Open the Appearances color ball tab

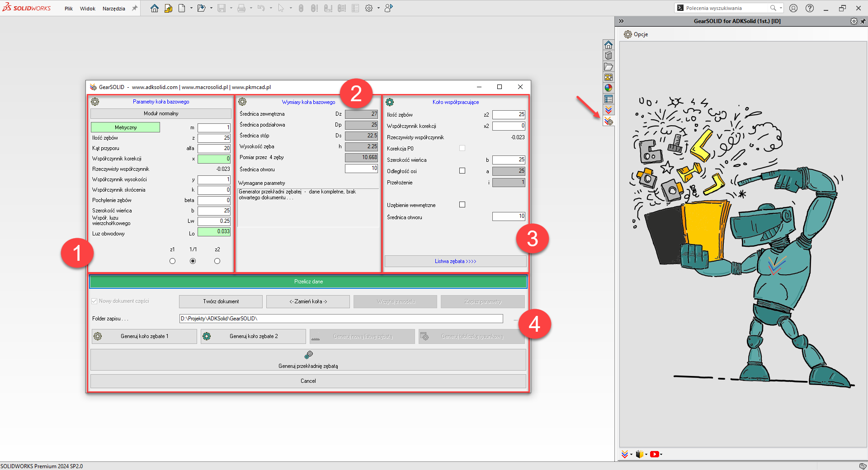[x=609, y=88]
